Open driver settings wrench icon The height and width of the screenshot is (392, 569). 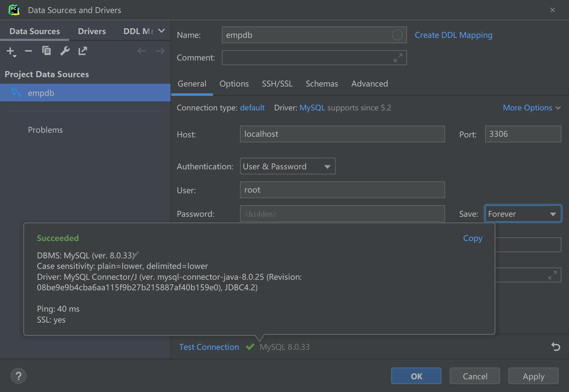point(65,51)
